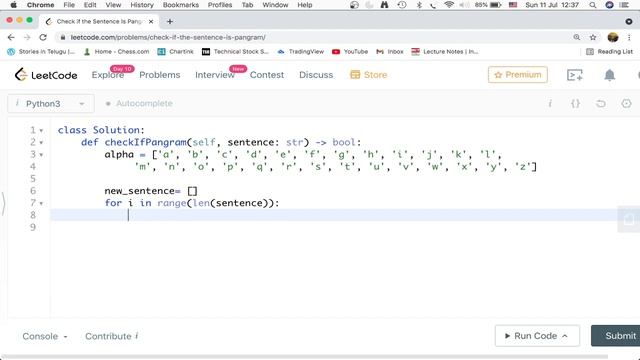The width and height of the screenshot is (640, 360).
Task: Open editor settings gear icon
Action: [626, 104]
